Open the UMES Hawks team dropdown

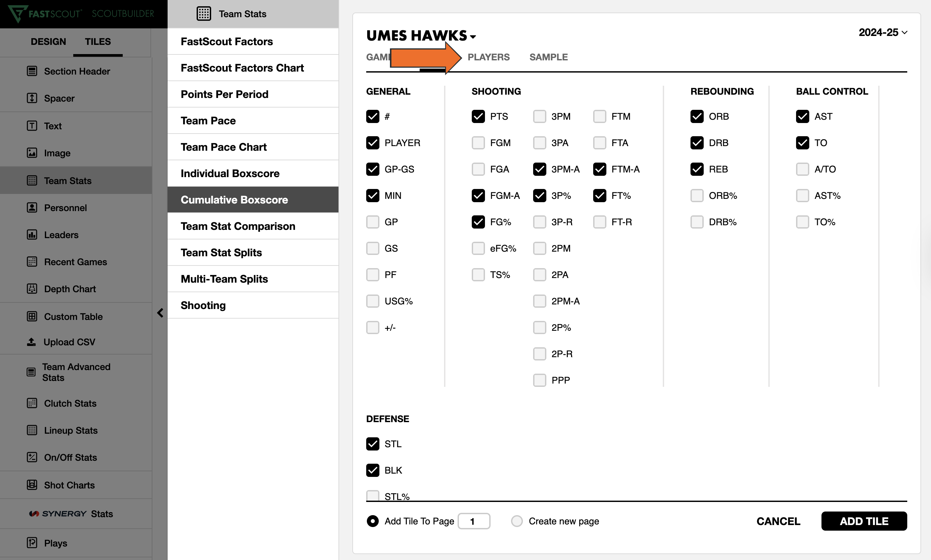421,36
